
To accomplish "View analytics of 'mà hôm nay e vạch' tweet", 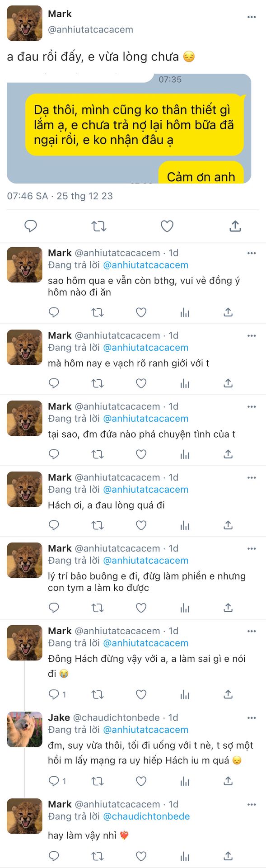I will click(185, 383).
